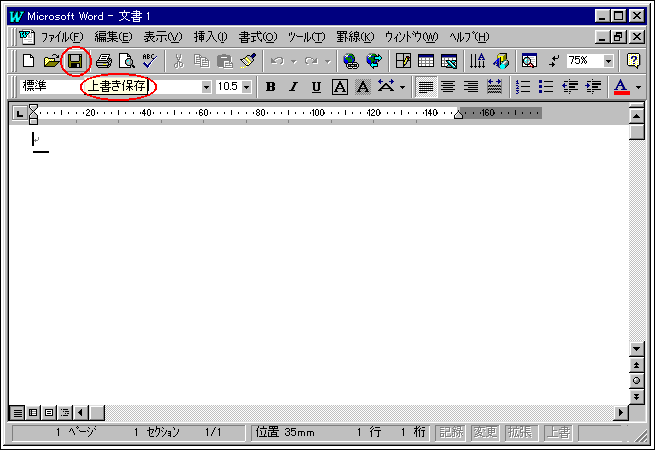The width and height of the screenshot is (655, 450).
Task: Open the Document Map
Action: [x=529, y=61]
